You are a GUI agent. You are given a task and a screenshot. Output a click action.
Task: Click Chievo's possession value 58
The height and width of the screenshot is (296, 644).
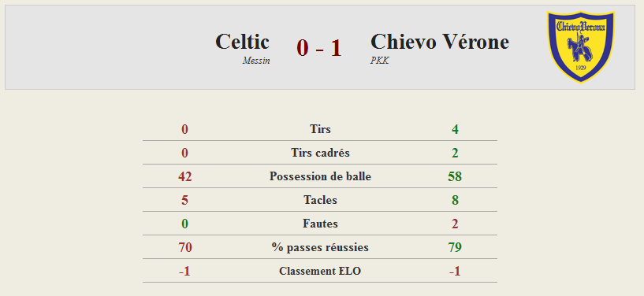point(455,176)
